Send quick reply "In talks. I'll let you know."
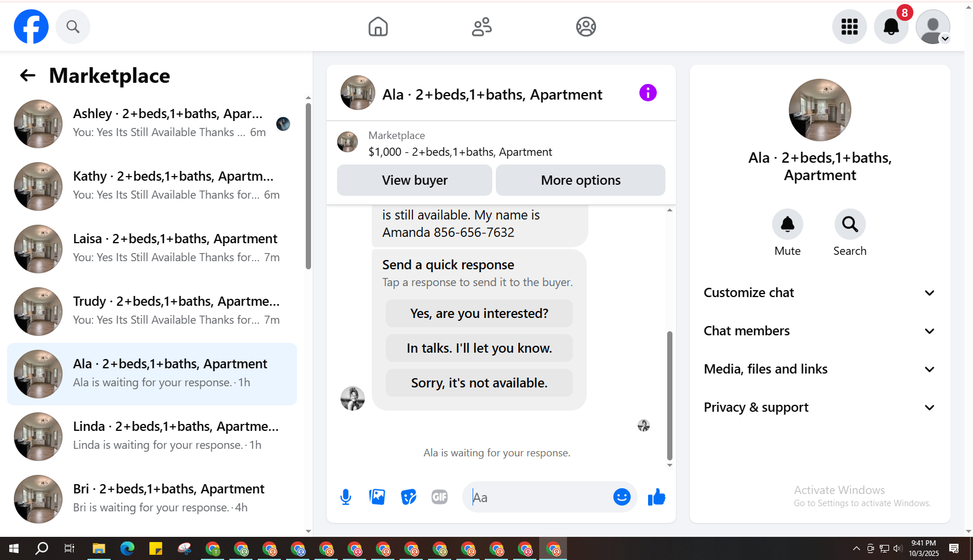 pos(479,348)
